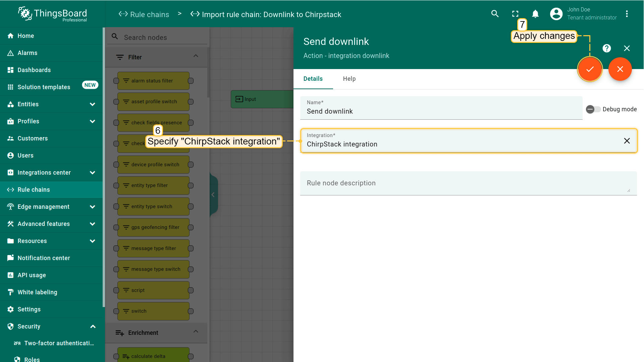Viewport: 644px width, 362px height.
Task: Click the notifications bell icon
Action: (x=535, y=14)
